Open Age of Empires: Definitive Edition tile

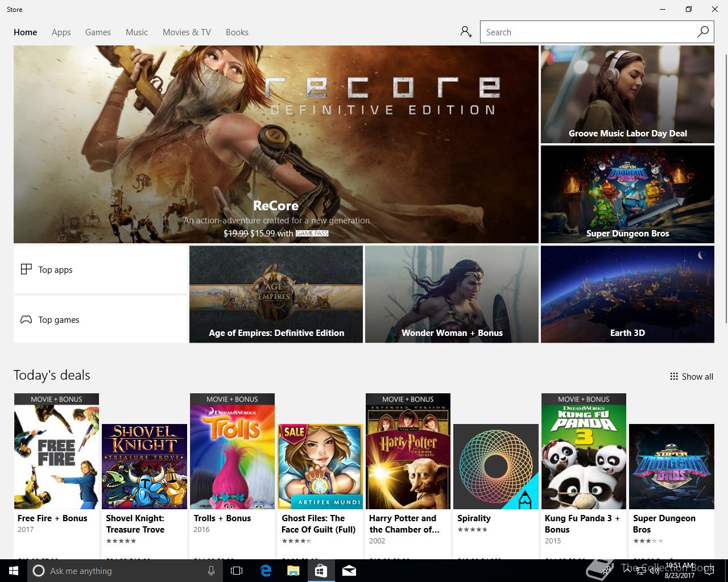276,294
